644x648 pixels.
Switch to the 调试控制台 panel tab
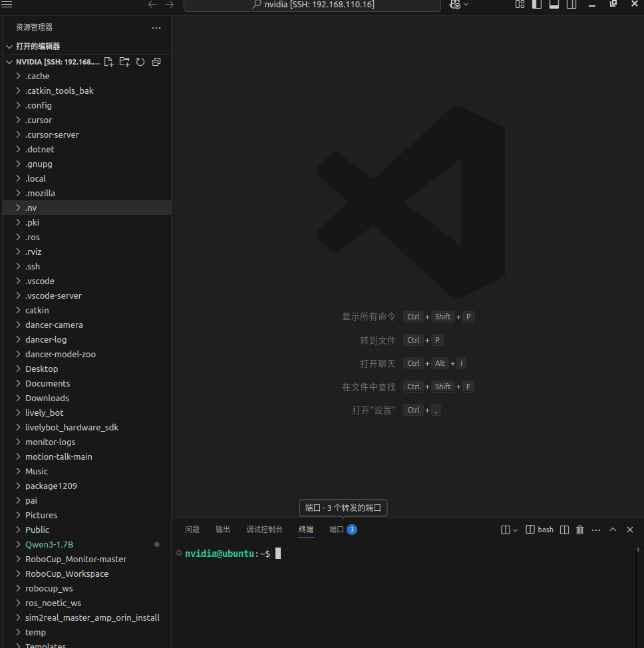(x=265, y=530)
